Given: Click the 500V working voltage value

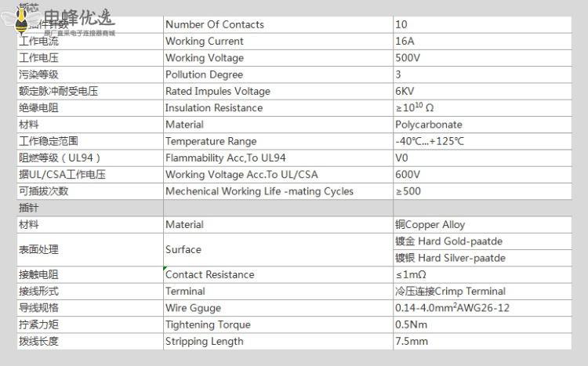Looking at the screenshot, I should (407, 58).
